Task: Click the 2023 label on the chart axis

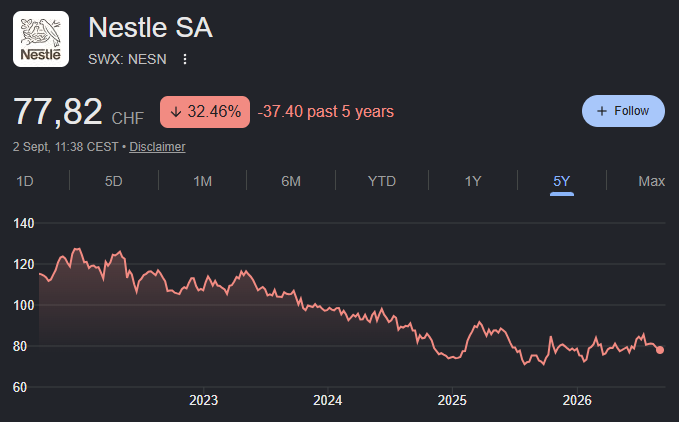Action: coord(203,400)
